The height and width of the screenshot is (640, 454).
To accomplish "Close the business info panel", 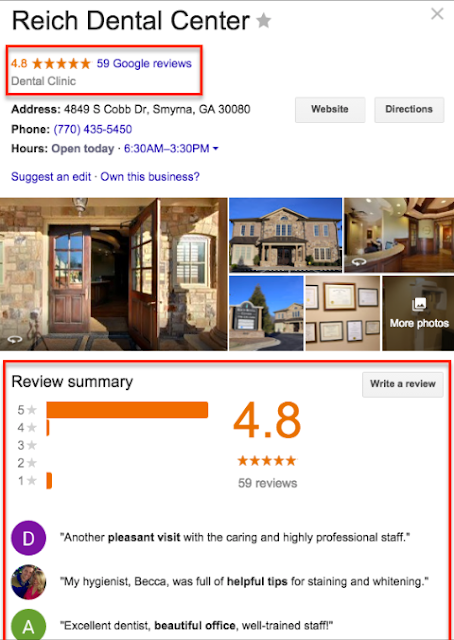I will (x=437, y=14).
